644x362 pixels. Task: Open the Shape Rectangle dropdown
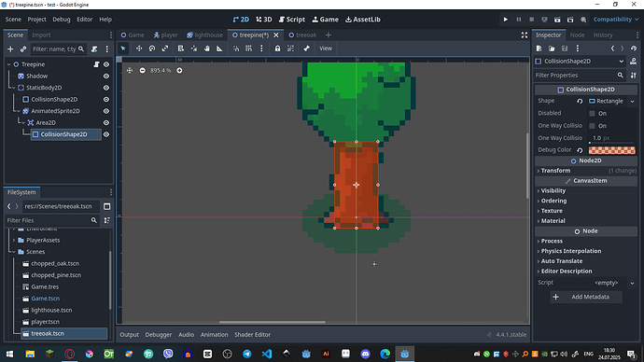point(611,101)
